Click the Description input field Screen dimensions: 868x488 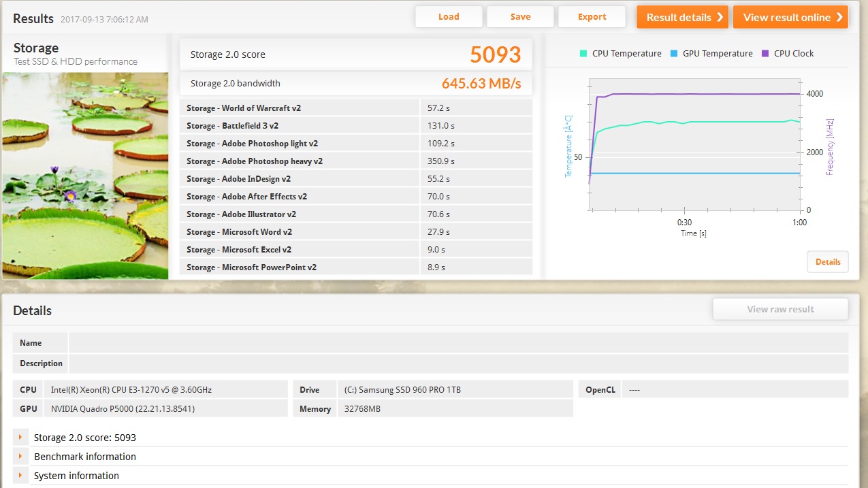click(458, 363)
